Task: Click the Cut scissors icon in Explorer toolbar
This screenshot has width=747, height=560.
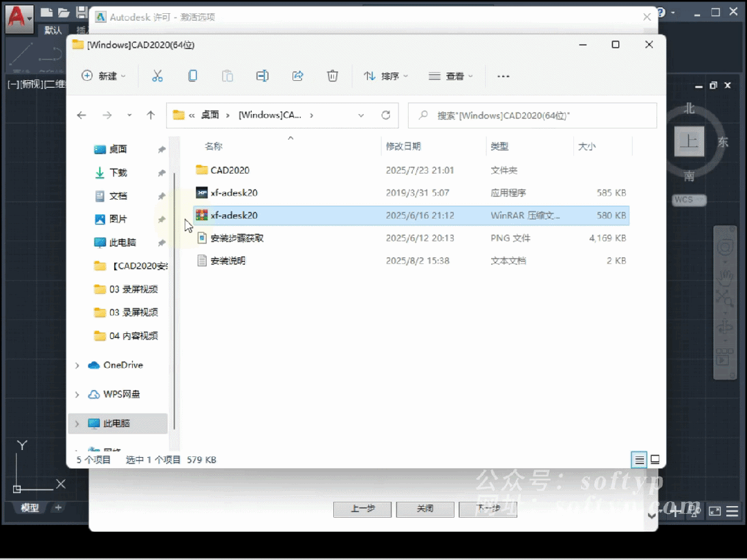Action: click(x=157, y=76)
